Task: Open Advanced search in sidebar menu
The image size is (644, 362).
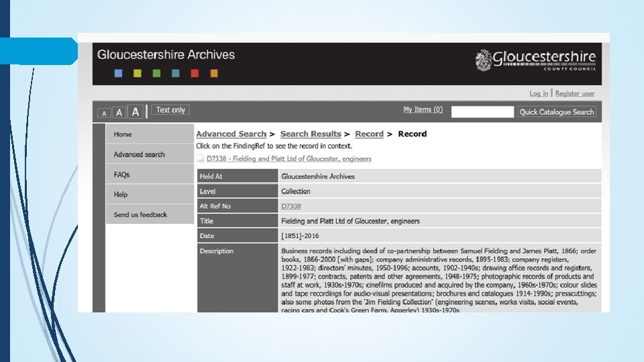Action: click(150, 154)
